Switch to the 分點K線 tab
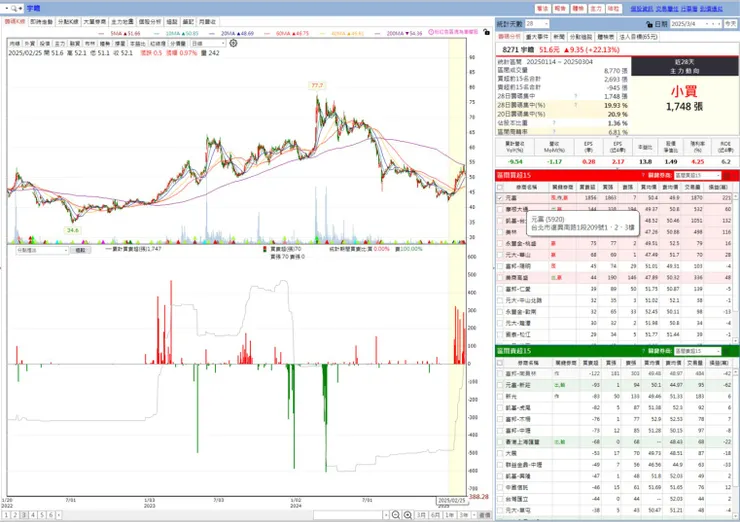The width and height of the screenshot is (740, 522). point(68,22)
